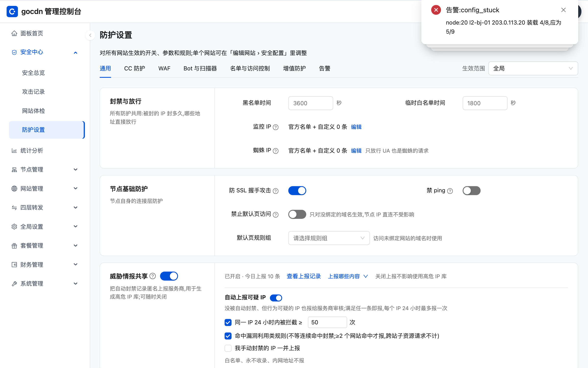Click the 四层转发 swap arrows icon
This screenshot has width=588, height=368.
click(14, 208)
